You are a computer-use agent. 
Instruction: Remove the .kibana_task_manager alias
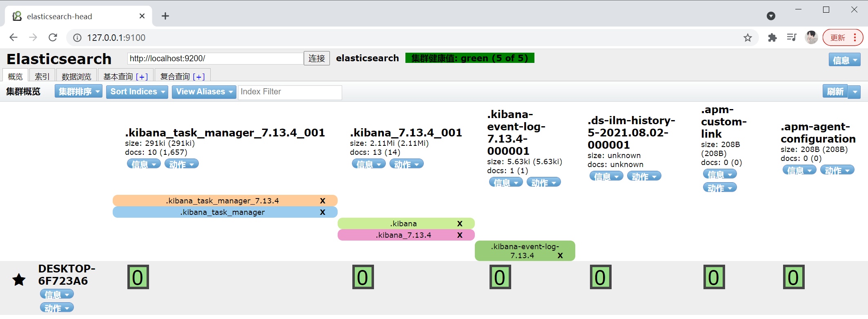tap(323, 212)
